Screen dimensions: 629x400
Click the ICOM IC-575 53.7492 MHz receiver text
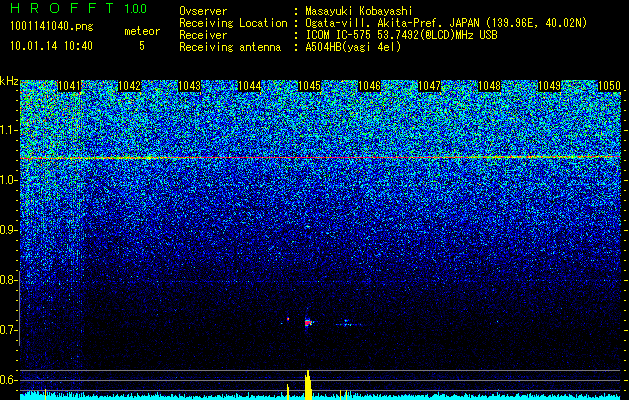401,35
